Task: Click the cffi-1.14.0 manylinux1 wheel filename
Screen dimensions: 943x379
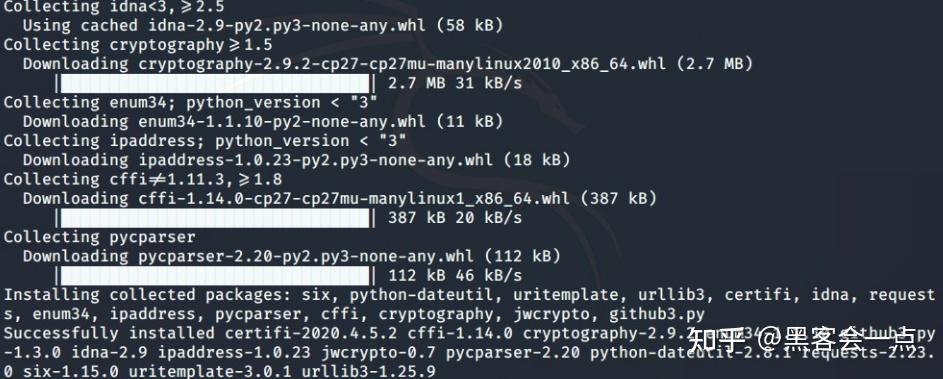Action: 358,199
